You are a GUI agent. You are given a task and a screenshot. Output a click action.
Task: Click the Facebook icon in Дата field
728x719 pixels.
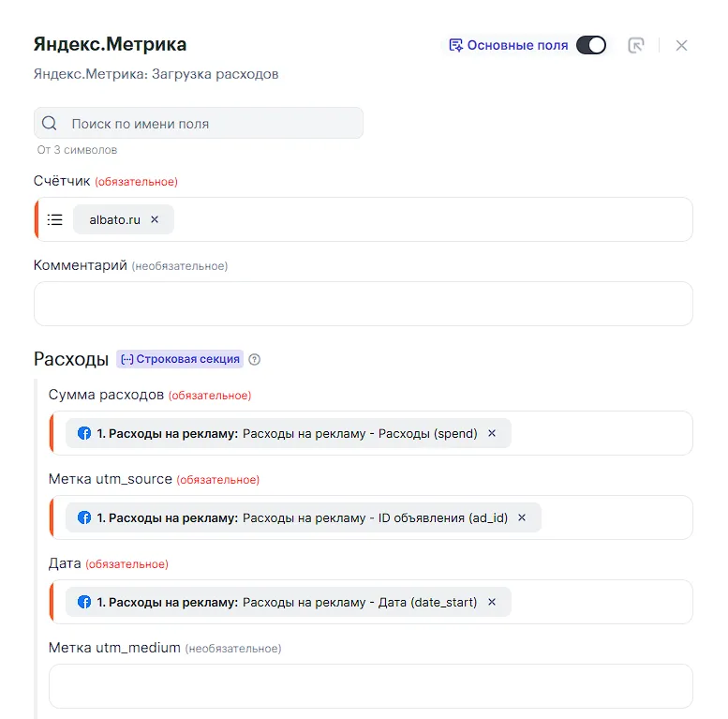coord(84,602)
